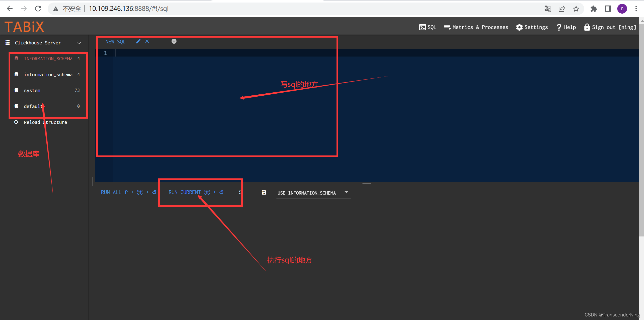Click the pencil icon to rename the SQL tab
Image resolution: width=644 pixels, height=320 pixels.
[138, 41]
